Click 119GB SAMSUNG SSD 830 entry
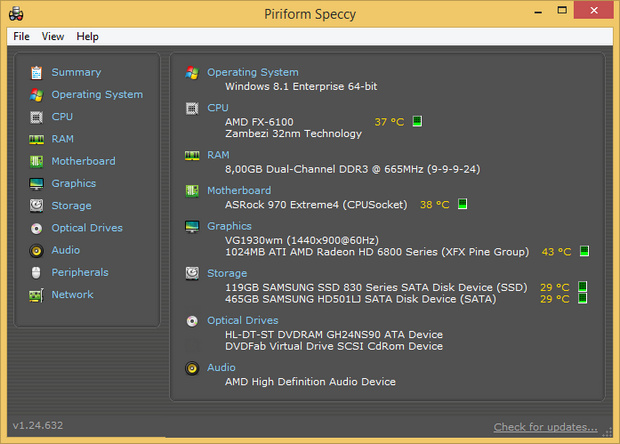620x444 pixels. click(376, 287)
